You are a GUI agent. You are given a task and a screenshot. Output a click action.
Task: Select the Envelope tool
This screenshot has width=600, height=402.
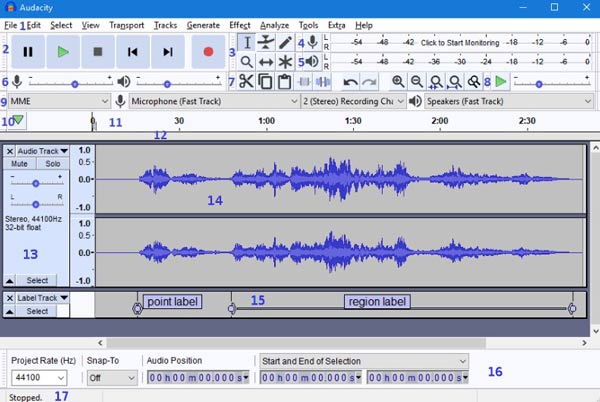[x=266, y=42]
